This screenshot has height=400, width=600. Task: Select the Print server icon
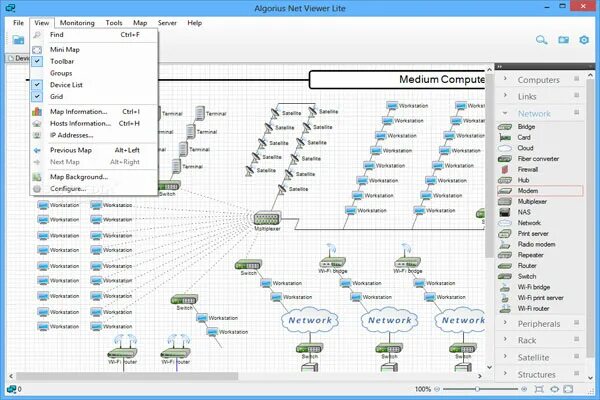505,233
